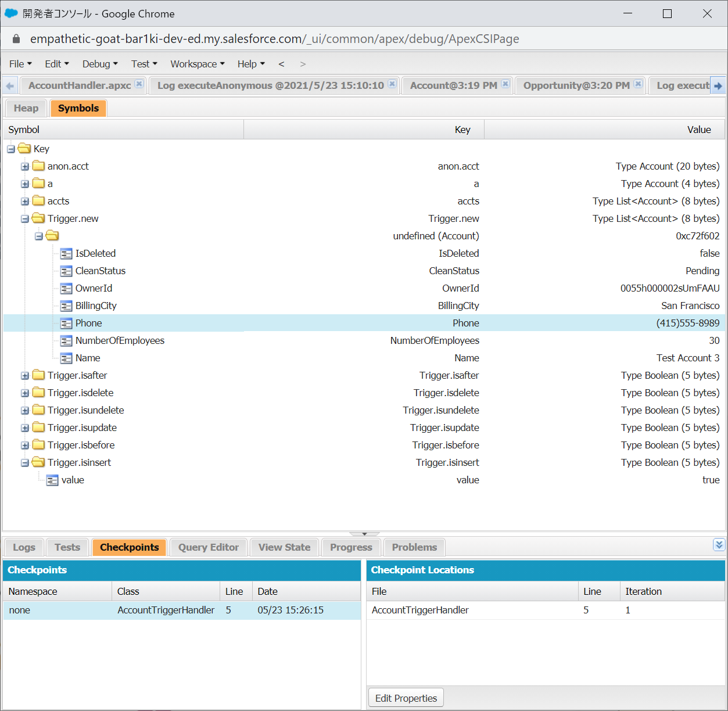Expand the Trigger.isafter node

tap(25, 376)
